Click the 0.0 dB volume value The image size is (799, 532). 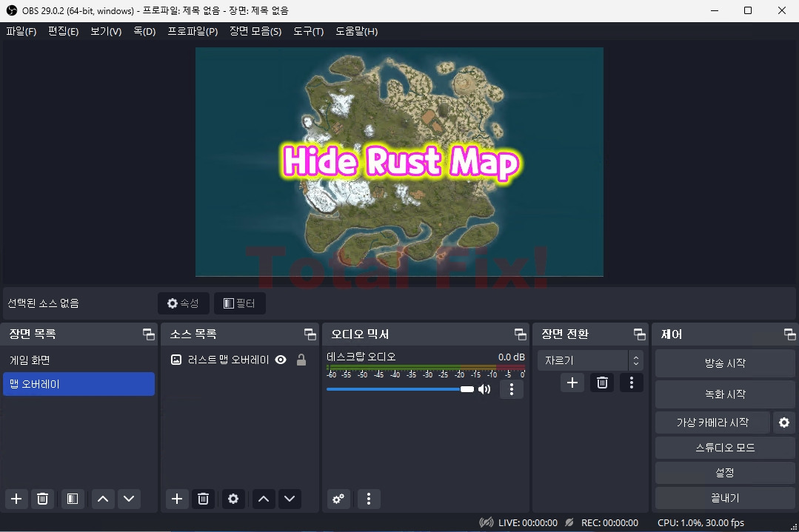pyautogui.click(x=511, y=357)
